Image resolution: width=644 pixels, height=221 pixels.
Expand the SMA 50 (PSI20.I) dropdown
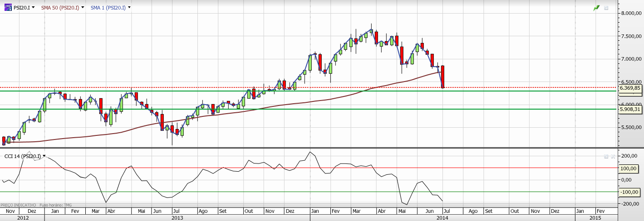pos(83,8)
